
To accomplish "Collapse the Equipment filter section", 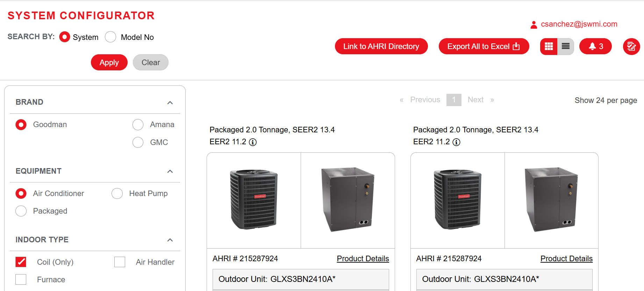I will pyautogui.click(x=170, y=171).
